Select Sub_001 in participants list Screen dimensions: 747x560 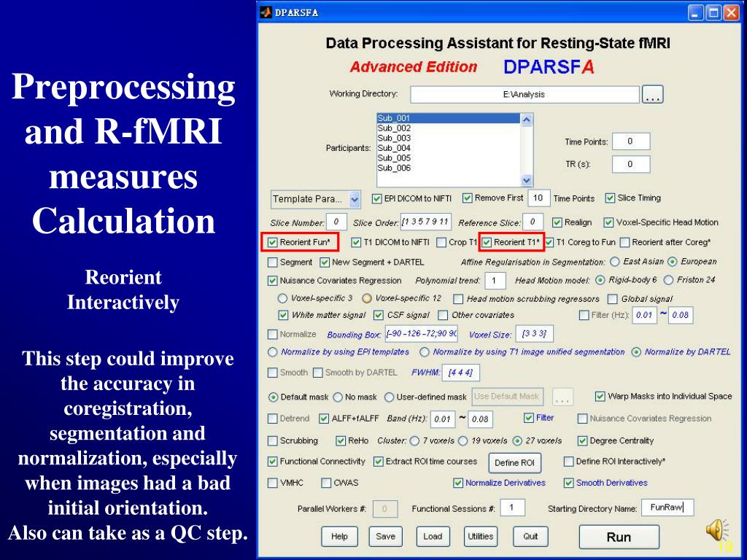(x=449, y=118)
